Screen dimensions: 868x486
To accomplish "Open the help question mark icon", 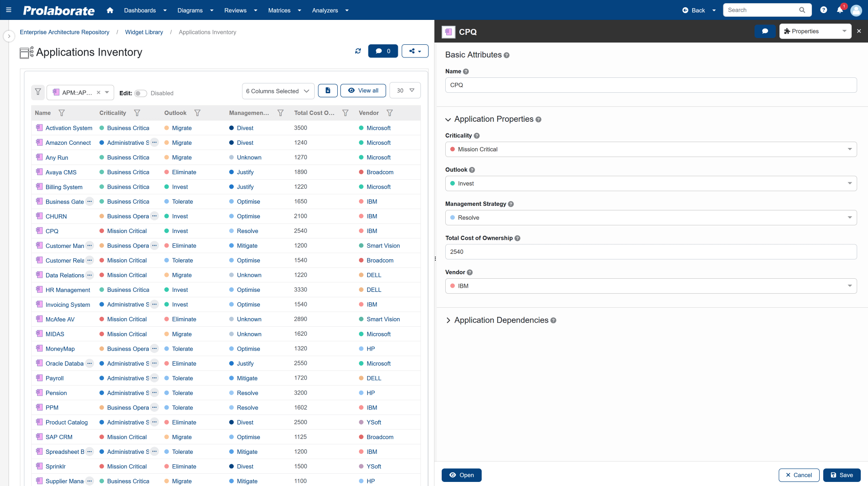I will (824, 10).
